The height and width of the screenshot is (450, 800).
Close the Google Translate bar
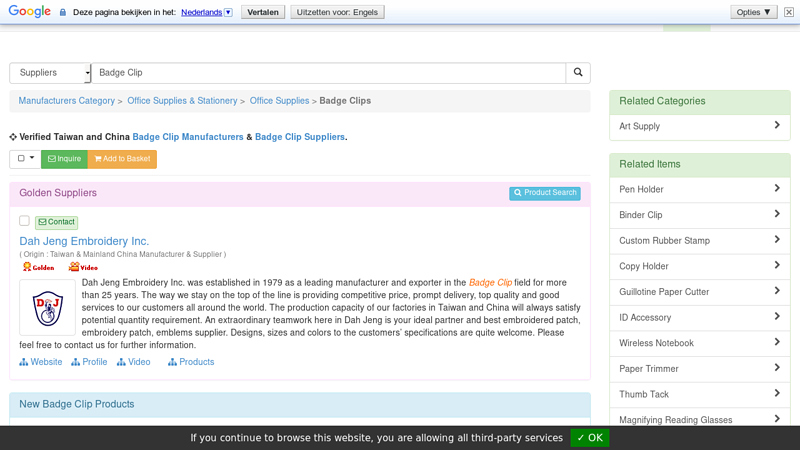(x=789, y=12)
